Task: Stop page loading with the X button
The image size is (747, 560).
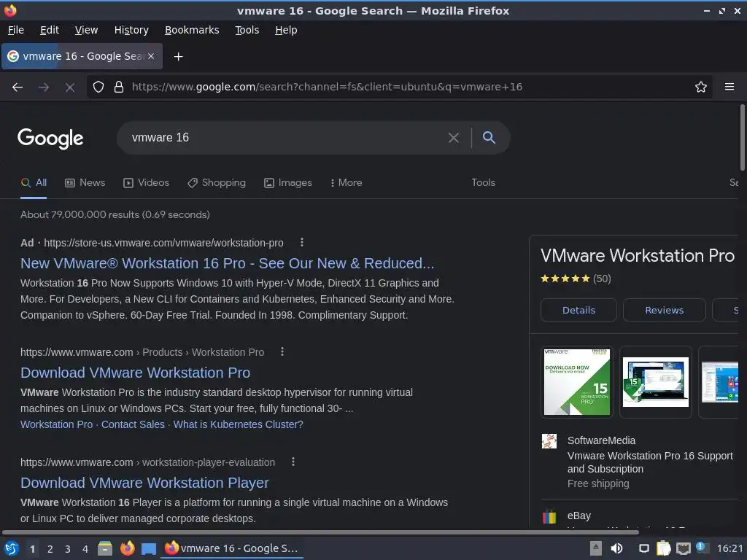Action: (70, 87)
